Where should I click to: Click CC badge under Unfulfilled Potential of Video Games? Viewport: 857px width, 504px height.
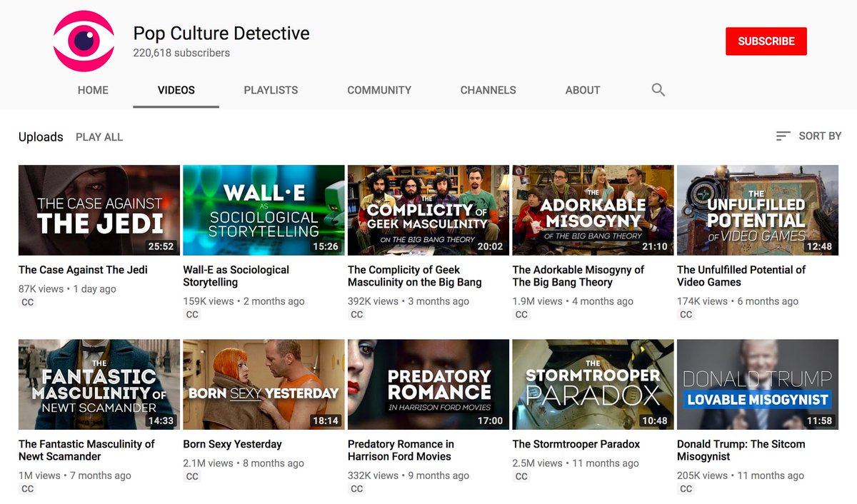pos(686,314)
